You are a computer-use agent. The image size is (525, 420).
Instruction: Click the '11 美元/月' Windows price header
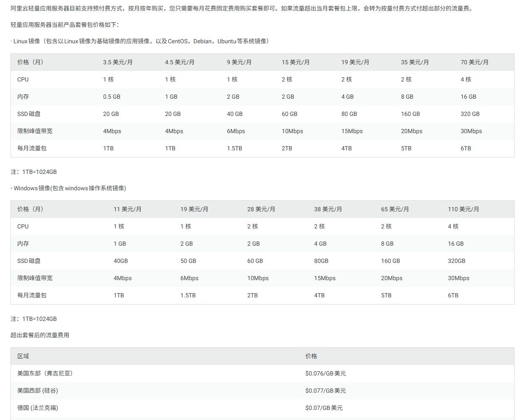tap(128, 209)
